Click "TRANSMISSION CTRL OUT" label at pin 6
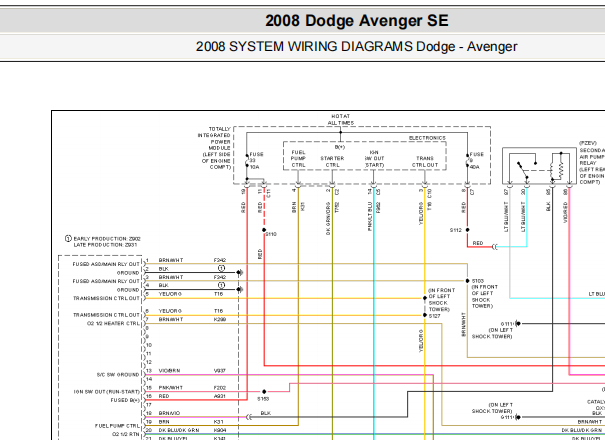This screenshot has height=440, width=605. pyautogui.click(x=106, y=315)
